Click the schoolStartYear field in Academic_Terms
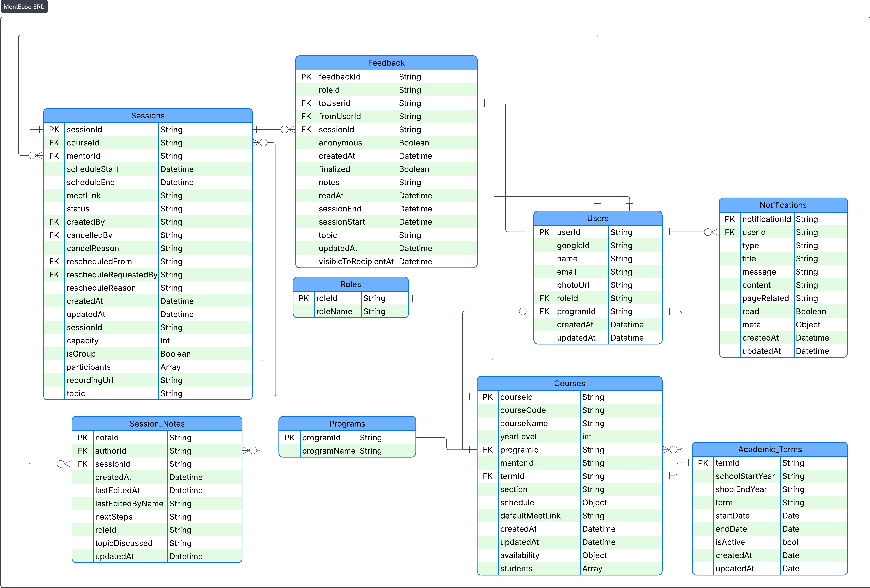The image size is (870, 588). pos(745,476)
